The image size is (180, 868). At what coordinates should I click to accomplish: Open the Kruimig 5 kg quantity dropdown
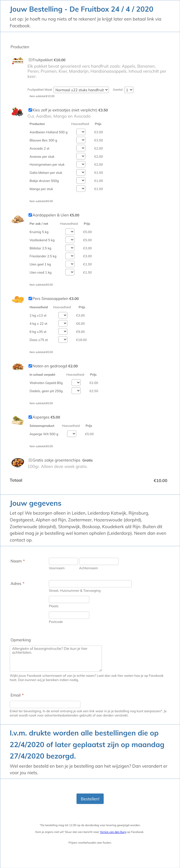(70, 232)
